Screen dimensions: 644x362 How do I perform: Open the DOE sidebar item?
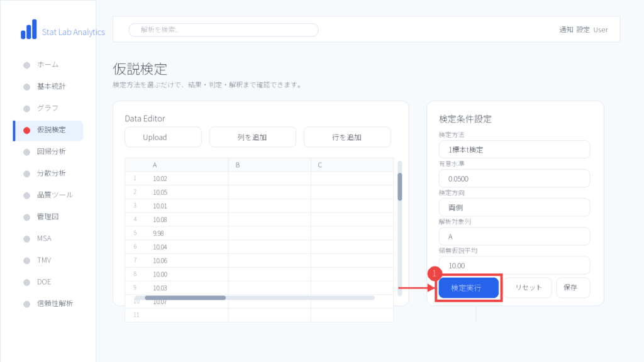(x=48, y=282)
